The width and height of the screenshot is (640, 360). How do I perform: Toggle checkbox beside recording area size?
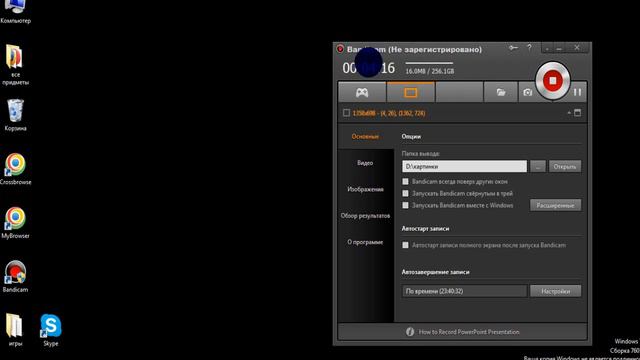[x=346, y=113]
